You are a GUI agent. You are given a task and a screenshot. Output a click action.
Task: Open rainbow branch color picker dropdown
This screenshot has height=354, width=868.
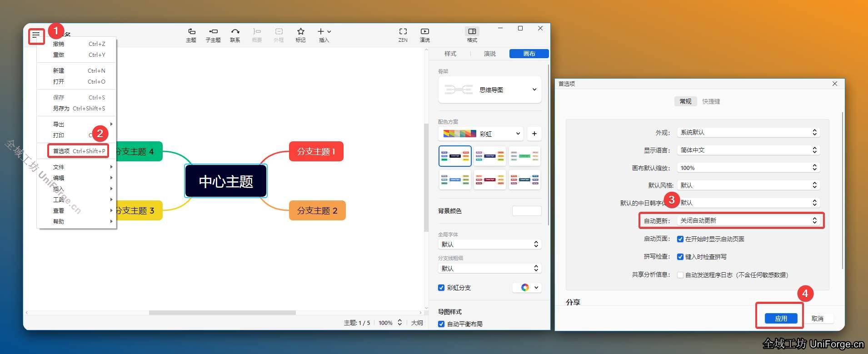tap(527, 288)
